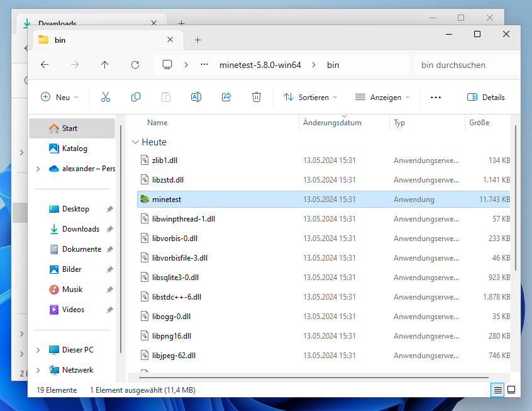Go back with the left arrow
532x411 pixels.
[x=45, y=65]
